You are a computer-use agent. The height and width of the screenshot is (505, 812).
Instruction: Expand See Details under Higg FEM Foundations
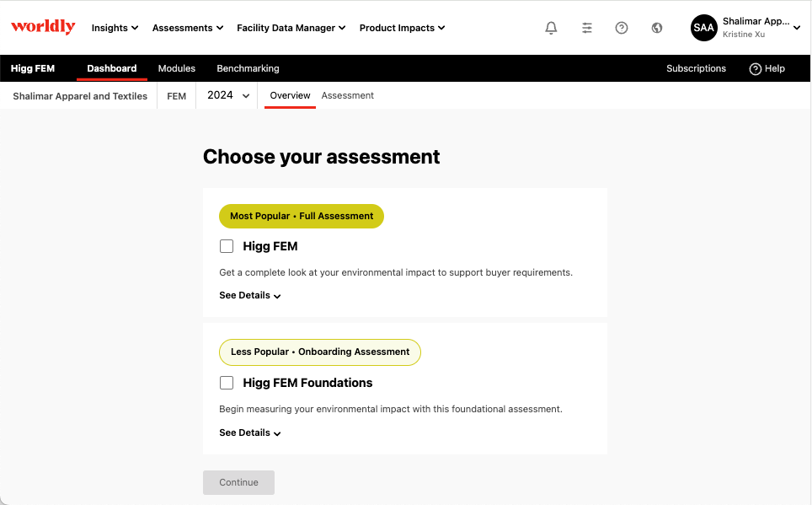pyautogui.click(x=250, y=432)
